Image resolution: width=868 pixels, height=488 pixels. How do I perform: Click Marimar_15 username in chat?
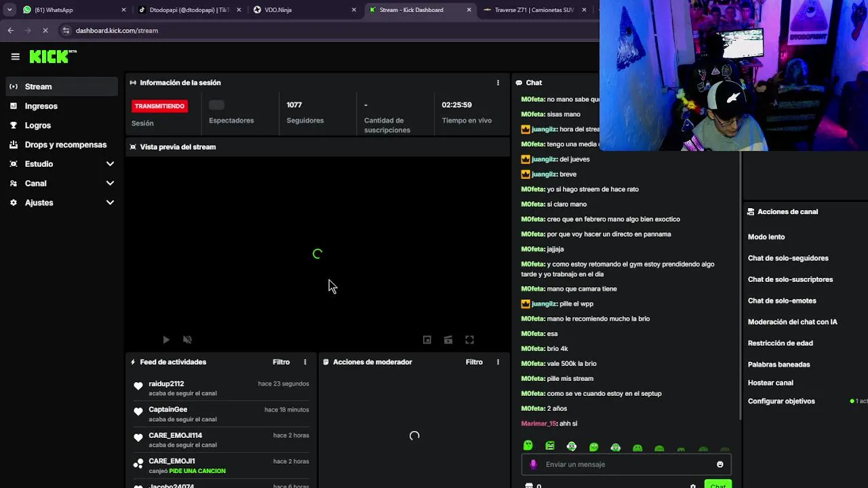point(538,424)
